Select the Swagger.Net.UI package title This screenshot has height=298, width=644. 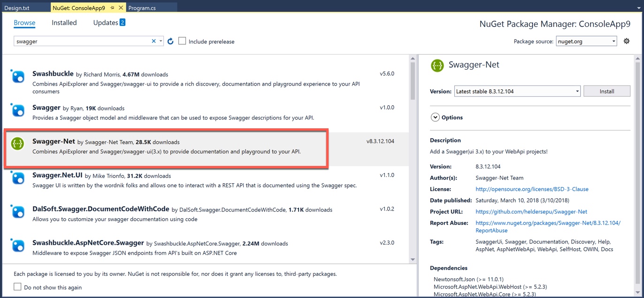[57, 175]
